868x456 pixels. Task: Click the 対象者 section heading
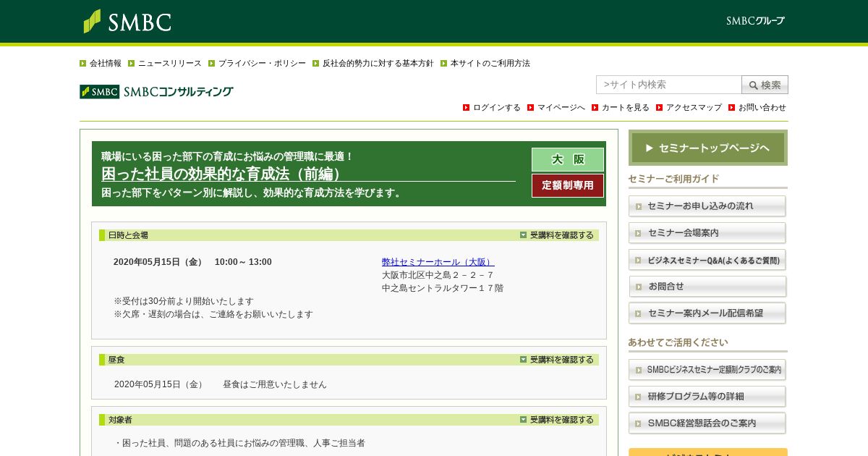point(120,420)
